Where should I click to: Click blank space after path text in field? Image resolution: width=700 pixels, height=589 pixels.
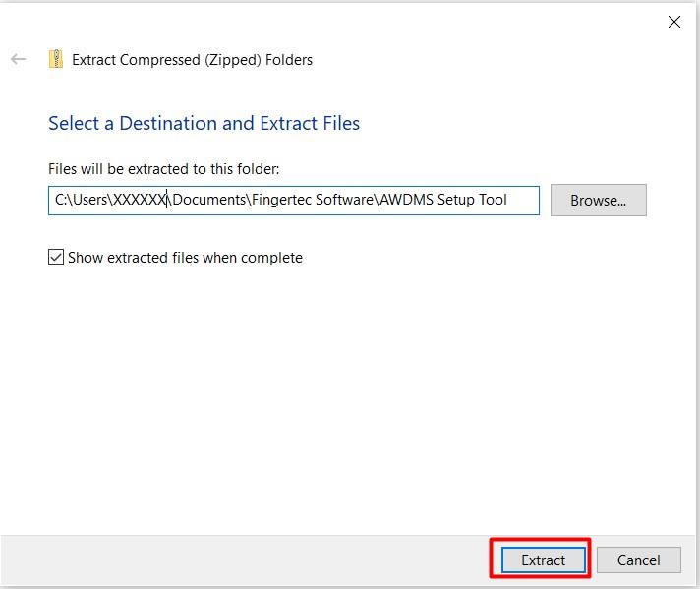(x=522, y=201)
